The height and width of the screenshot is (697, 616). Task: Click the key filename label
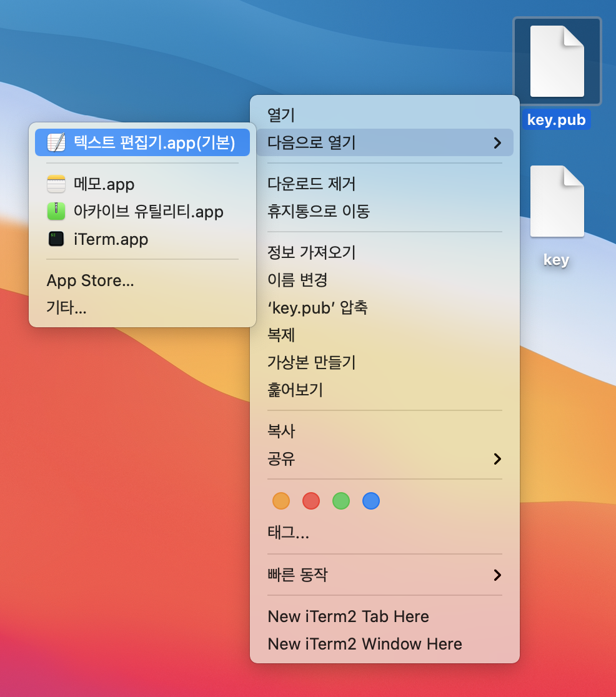click(x=557, y=260)
